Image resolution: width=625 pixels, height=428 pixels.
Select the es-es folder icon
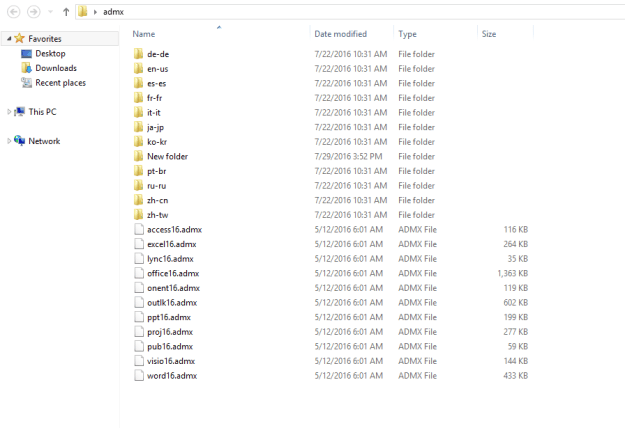(x=138, y=83)
